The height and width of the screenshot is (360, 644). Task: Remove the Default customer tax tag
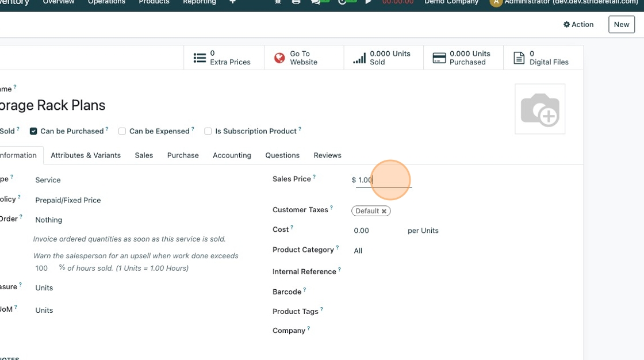384,212
